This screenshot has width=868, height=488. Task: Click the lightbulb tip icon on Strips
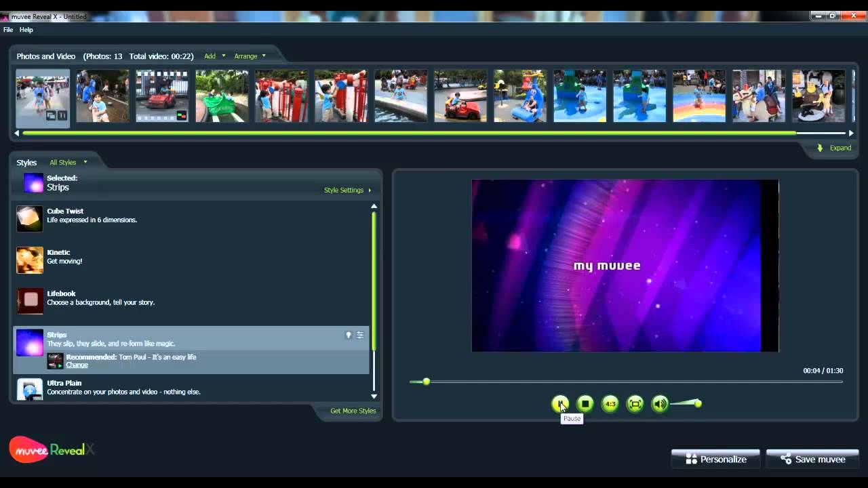(349, 335)
